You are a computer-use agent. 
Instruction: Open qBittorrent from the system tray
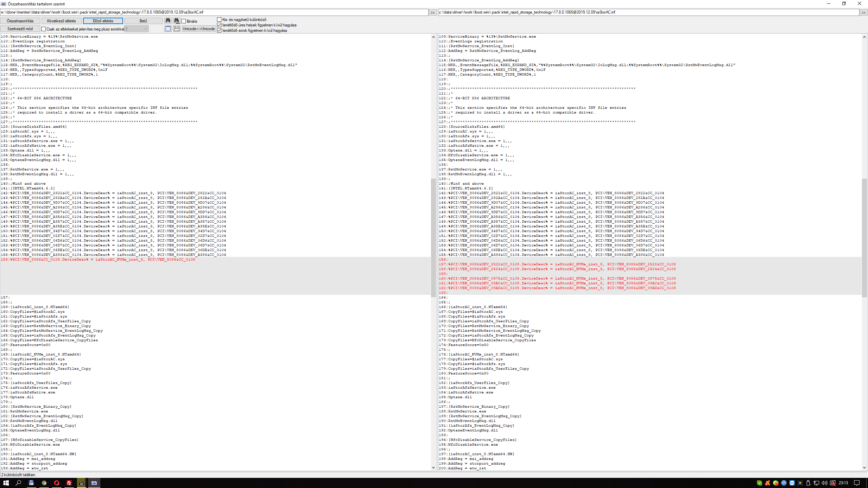coord(784,483)
